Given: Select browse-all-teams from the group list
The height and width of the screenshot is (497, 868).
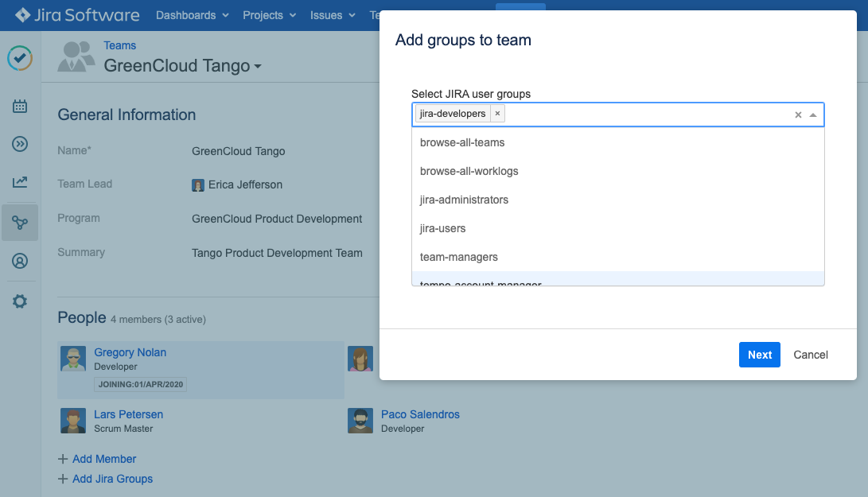Looking at the screenshot, I should tap(462, 142).
